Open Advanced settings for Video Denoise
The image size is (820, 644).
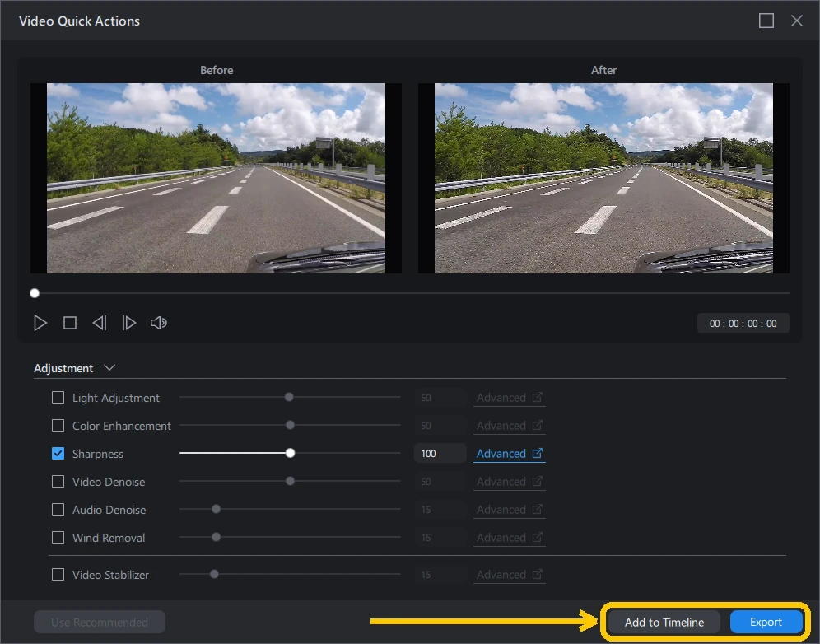510,482
